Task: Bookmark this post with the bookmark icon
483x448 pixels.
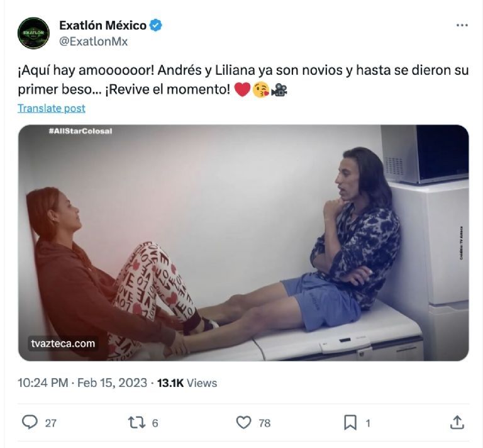Action: [x=350, y=422]
